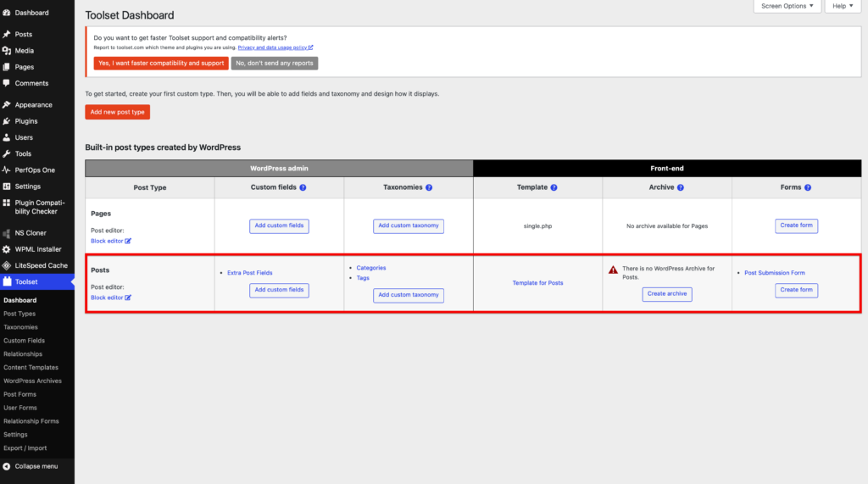This screenshot has width=868, height=484.
Task: Click Block editor link in Pages row
Action: coord(107,241)
